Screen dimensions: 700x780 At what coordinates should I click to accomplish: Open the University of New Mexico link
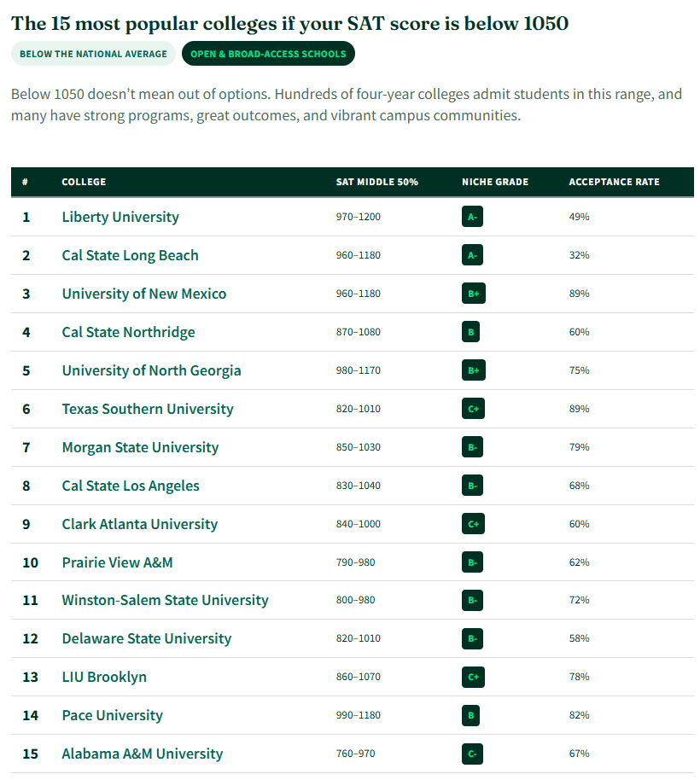point(143,294)
